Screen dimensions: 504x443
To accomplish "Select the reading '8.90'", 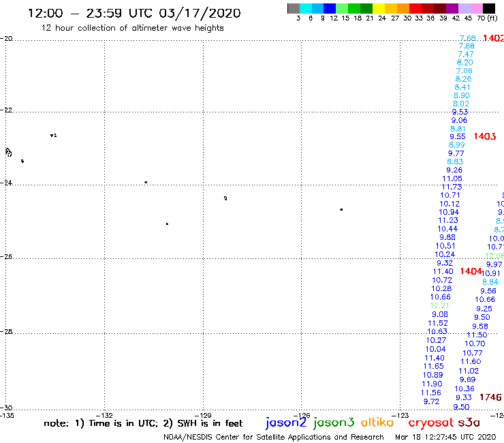I will [x=462, y=95].
